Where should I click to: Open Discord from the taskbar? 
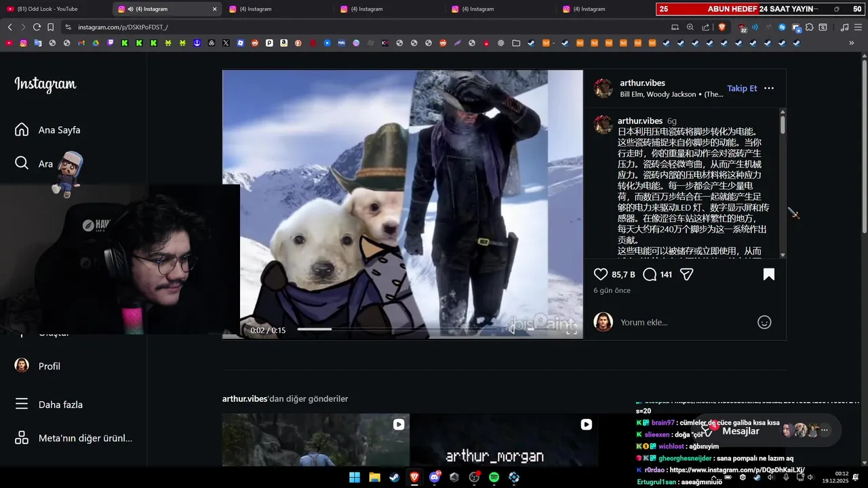tap(435, 477)
